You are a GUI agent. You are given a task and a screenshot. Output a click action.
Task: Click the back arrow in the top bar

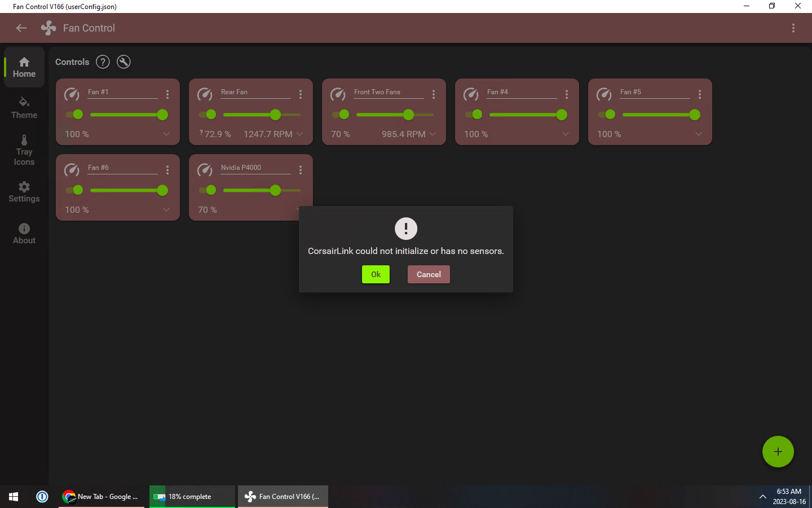[21, 28]
